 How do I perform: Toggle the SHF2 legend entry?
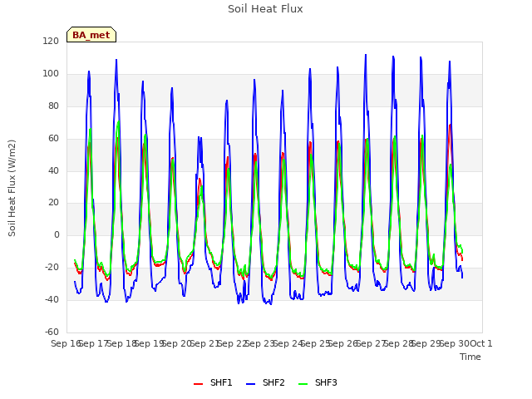265,382
